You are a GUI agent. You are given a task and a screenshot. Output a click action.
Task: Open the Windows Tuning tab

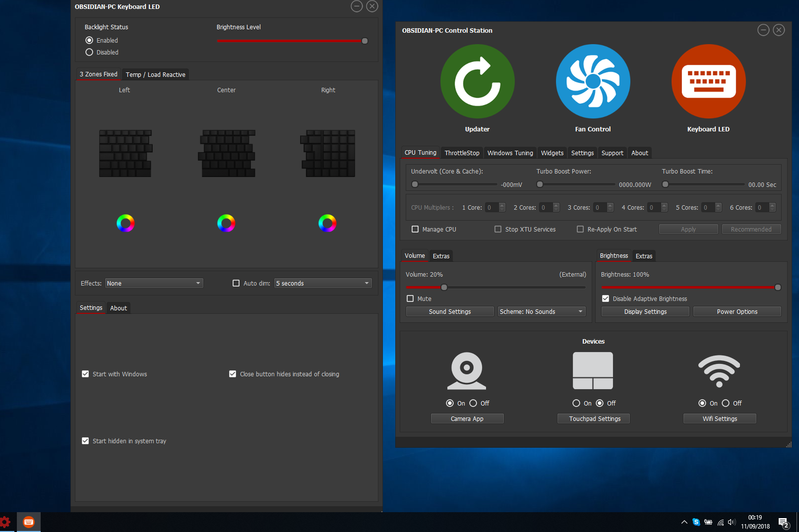point(510,153)
